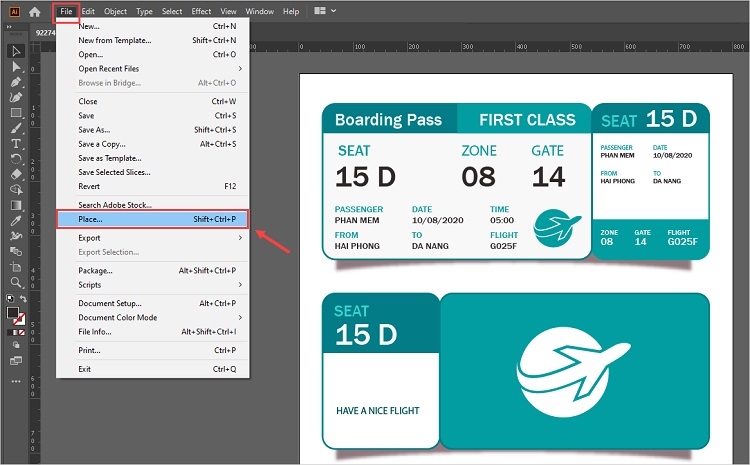Expand the Export submenu
This screenshot has width=750, height=465.
coord(240,238)
